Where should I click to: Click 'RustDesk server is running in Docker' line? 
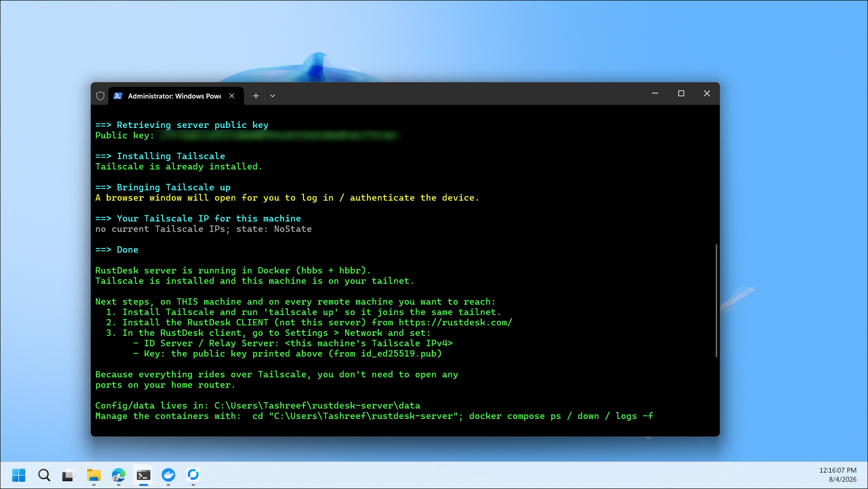click(233, 271)
